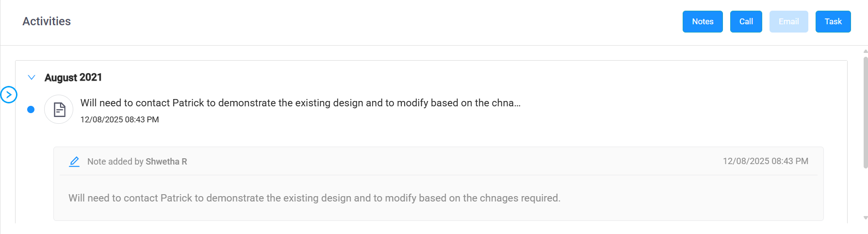Click the vertical scrollbar thumb

pos(865,113)
